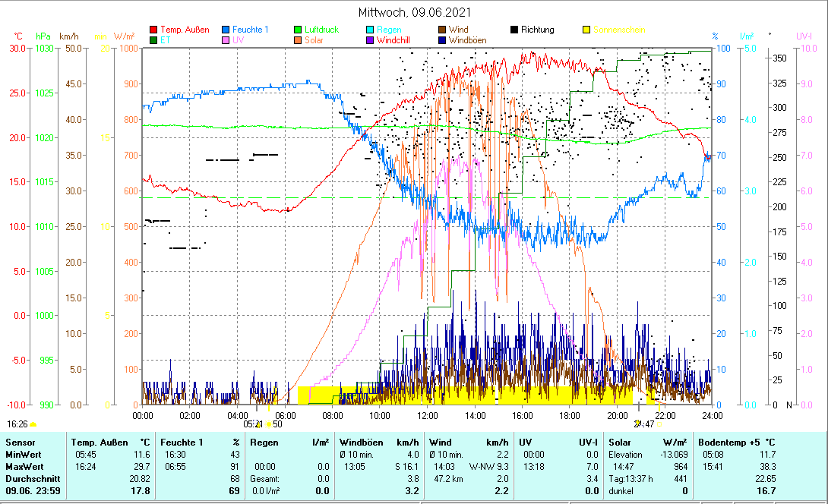
Task: Click the yellow Sonnenschein legend square
Action: 586,30
